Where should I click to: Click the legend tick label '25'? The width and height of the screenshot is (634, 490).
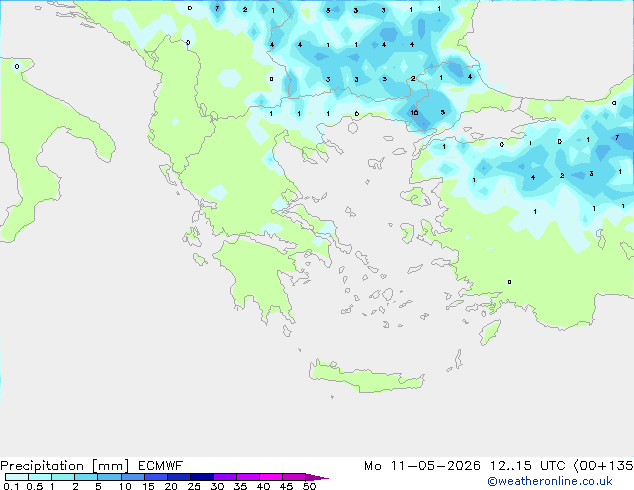(194, 486)
